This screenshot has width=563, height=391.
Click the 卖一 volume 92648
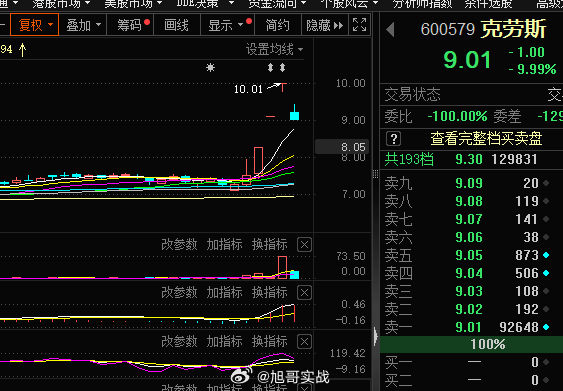(x=519, y=327)
